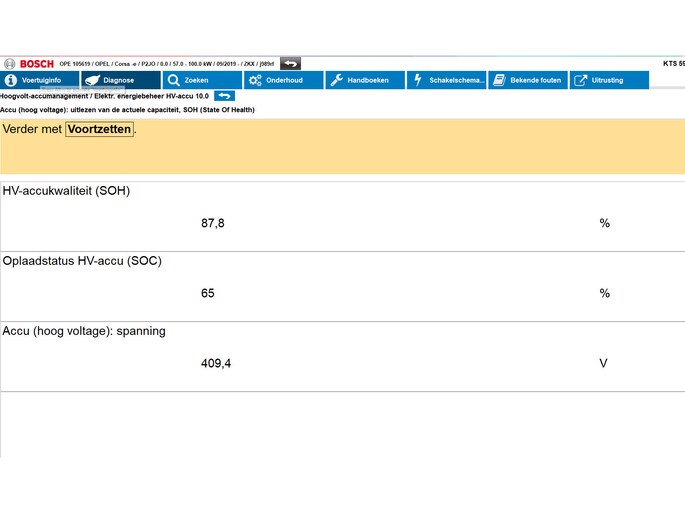685x513 pixels.
Task: Click the lightning bolt icon for Schakelschema
Action: [418, 80]
